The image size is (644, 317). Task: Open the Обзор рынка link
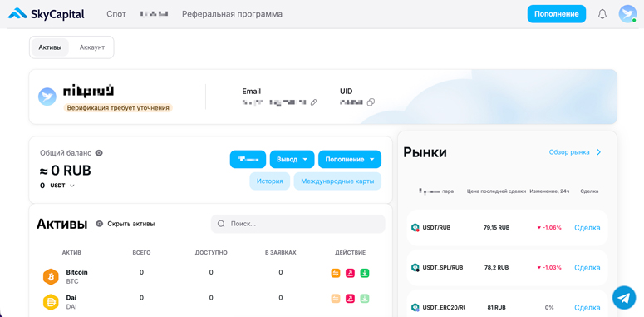569,152
